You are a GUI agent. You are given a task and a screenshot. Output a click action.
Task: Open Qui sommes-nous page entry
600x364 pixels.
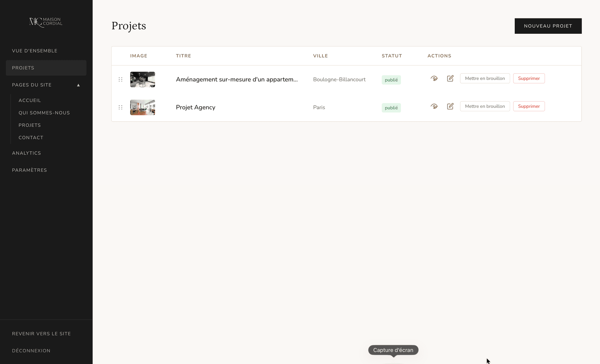pyautogui.click(x=44, y=113)
